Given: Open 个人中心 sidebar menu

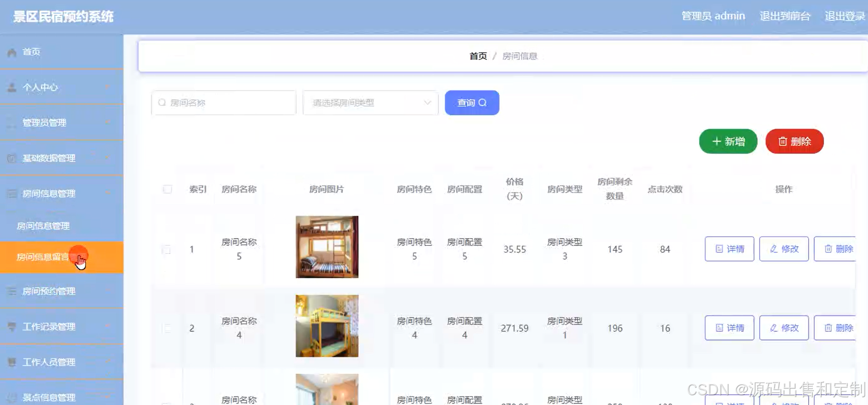Looking at the screenshot, I should 61,88.
